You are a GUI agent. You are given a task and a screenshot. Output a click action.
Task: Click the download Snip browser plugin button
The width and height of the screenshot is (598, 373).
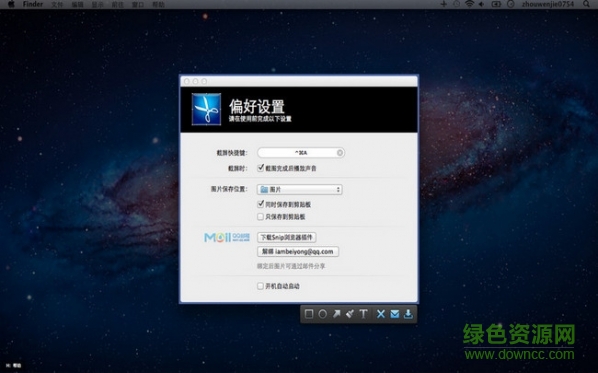[287, 237]
